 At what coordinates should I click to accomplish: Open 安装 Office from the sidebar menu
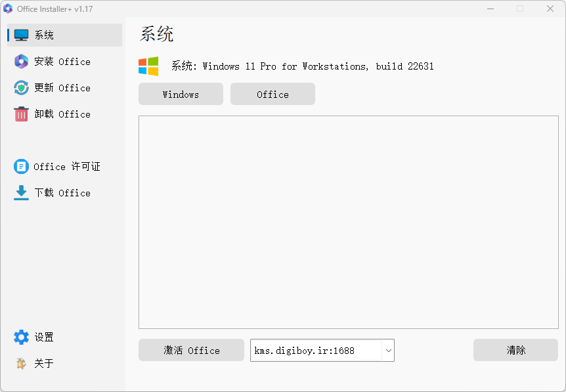pos(62,61)
